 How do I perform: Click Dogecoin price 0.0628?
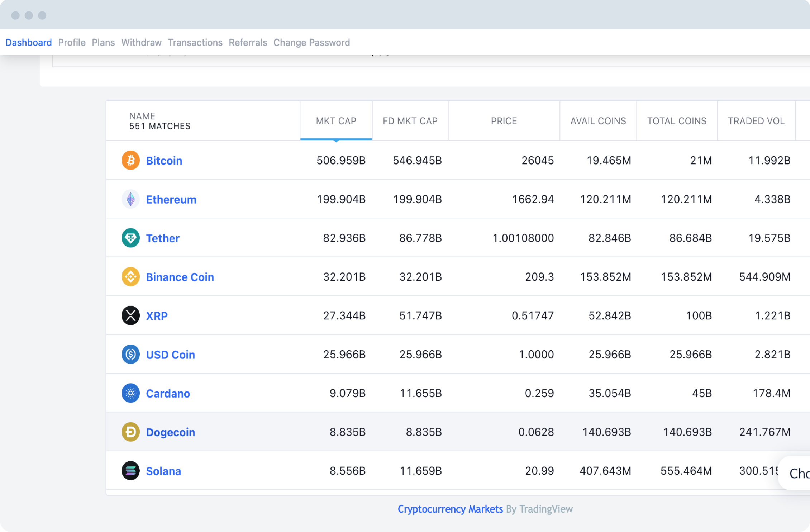coord(536,432)
